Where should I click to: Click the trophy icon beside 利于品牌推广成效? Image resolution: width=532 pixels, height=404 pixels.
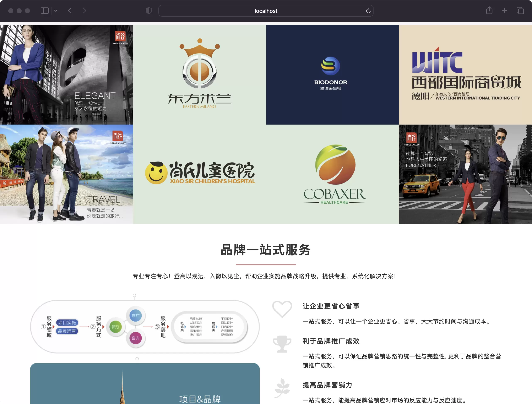(282, 344)
